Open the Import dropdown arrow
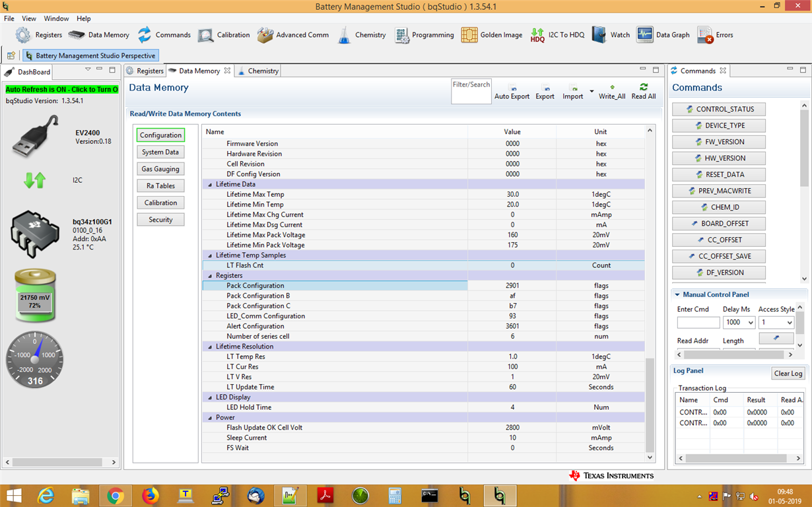 coord(592,91)
